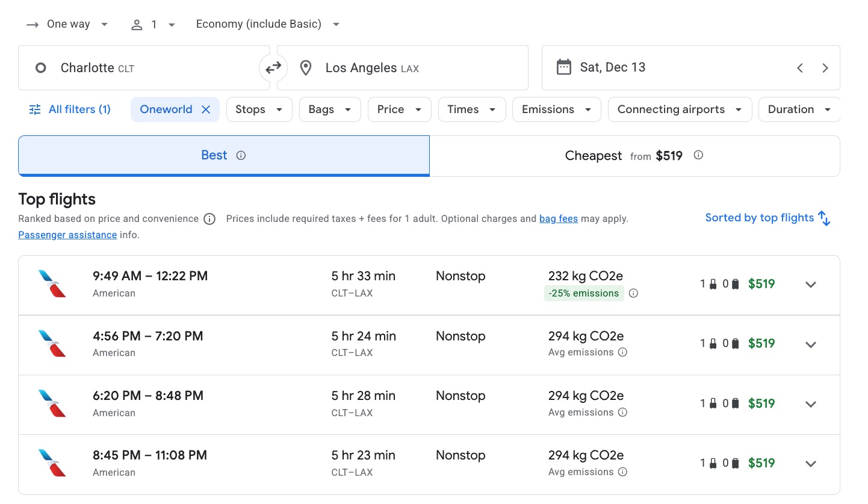This screenshot has width=868, height=504.
Task: Click the Avg emissions info icon on second flight
Action: 623,352
